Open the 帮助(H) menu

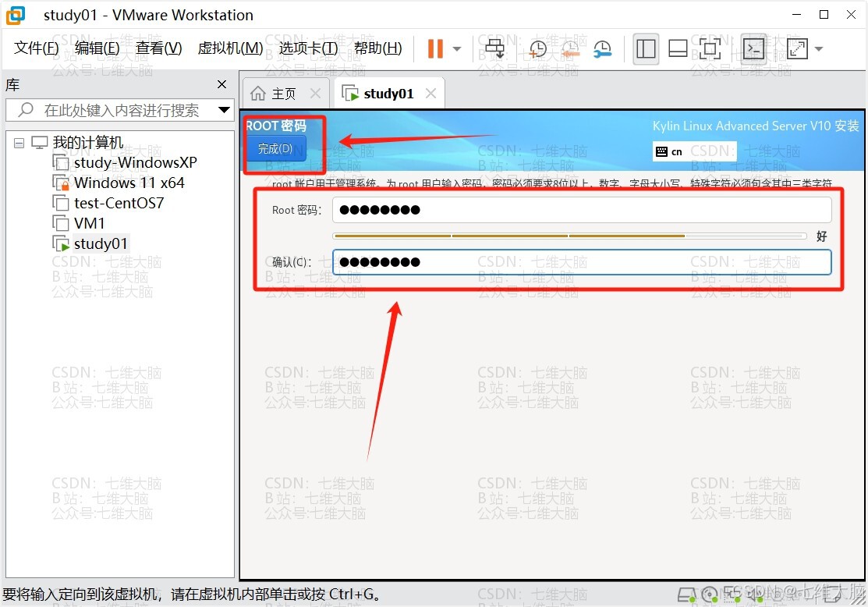(378, 48)
